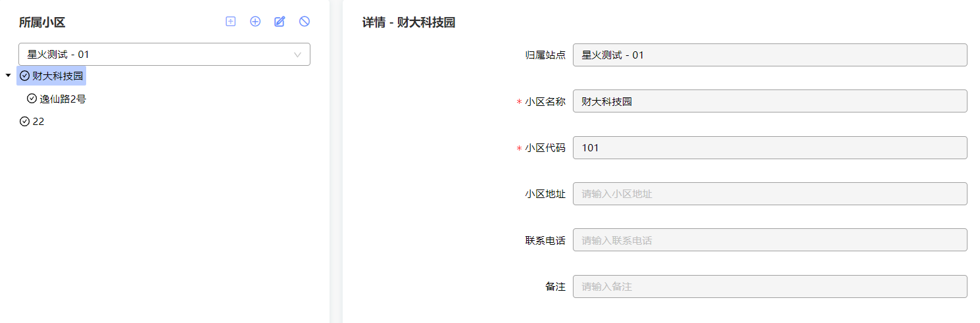Image resolution: width=980 pixels, height=323 pixels.
Task: Click the 备注 input field
Action: [x=770, y=287]
